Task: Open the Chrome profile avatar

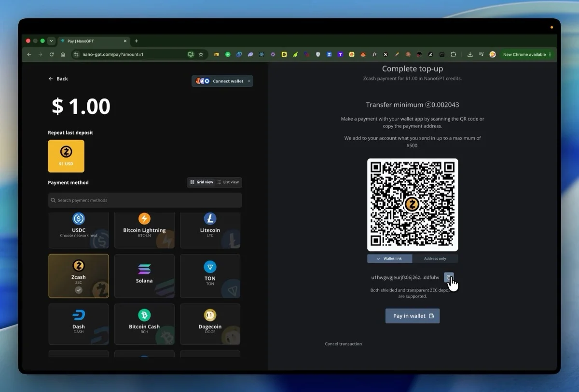Action: [493, 54]
